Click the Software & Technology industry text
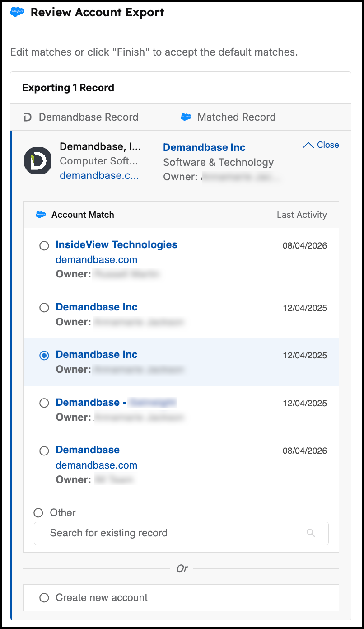This screenshot has width=364, height=629. click(x=219, y=162)
